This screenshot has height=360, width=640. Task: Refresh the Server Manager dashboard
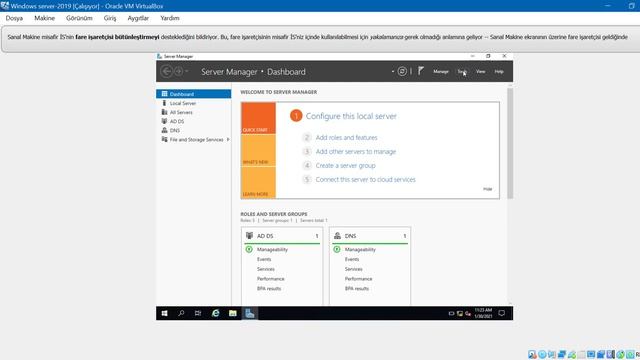click(x=402, y=71)
